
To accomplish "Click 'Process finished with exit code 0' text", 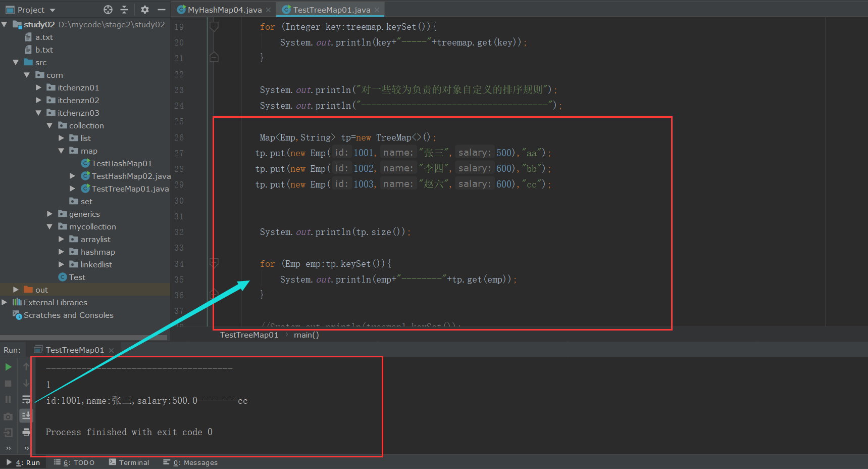I will [x=129, y=432].
